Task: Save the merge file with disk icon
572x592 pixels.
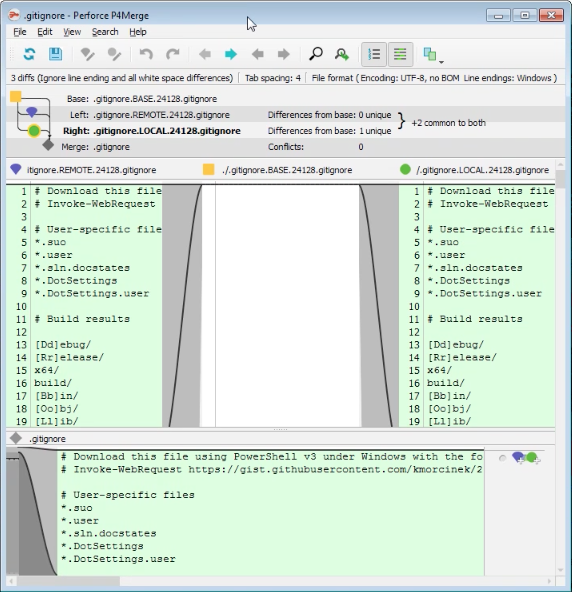Action: pyautogui.click(x=56, y=54)
